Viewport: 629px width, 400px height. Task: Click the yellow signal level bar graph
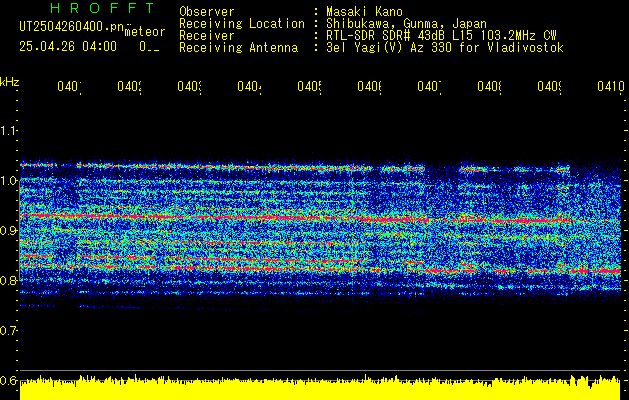(x=320, y=388)
